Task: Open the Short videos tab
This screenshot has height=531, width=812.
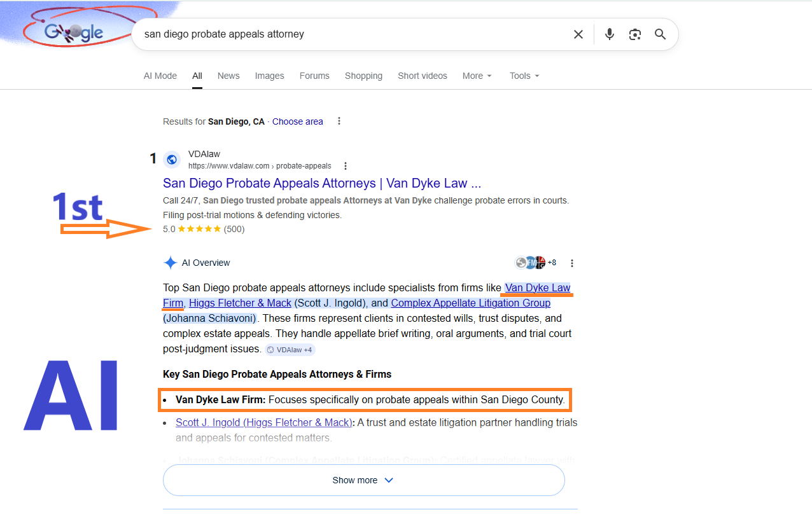Action: [x=423, y=76]
